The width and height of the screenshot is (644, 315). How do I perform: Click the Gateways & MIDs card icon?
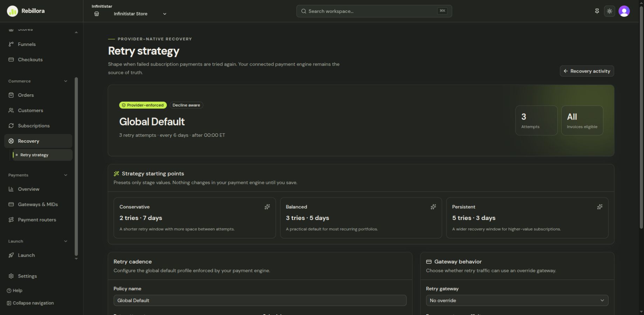(x=11, y=205)
